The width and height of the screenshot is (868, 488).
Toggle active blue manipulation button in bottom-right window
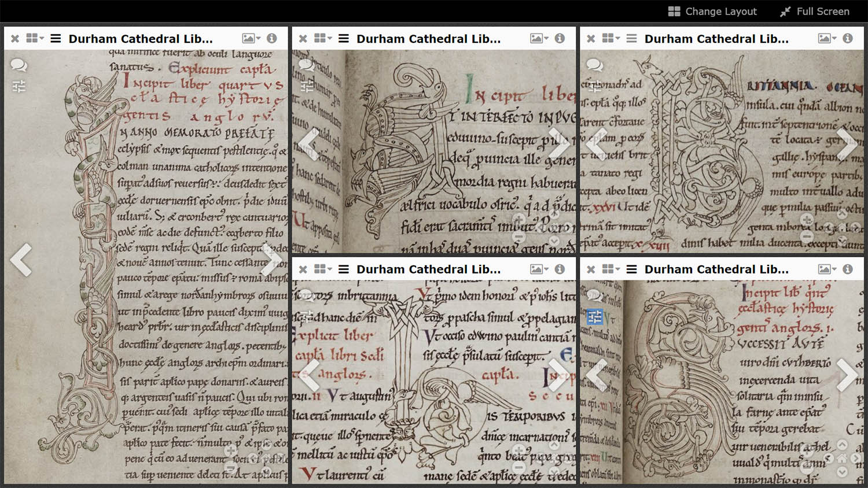[595, 317]
